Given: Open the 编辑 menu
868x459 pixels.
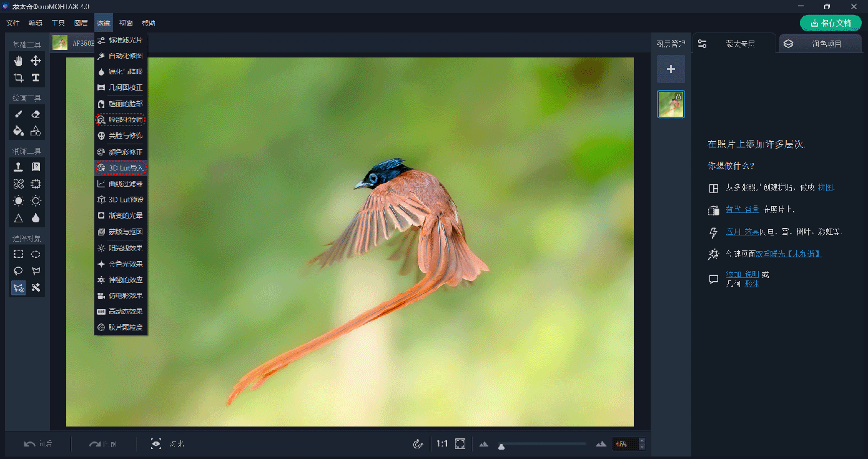Looking at the screenshot, I should [x=36, y=23].
